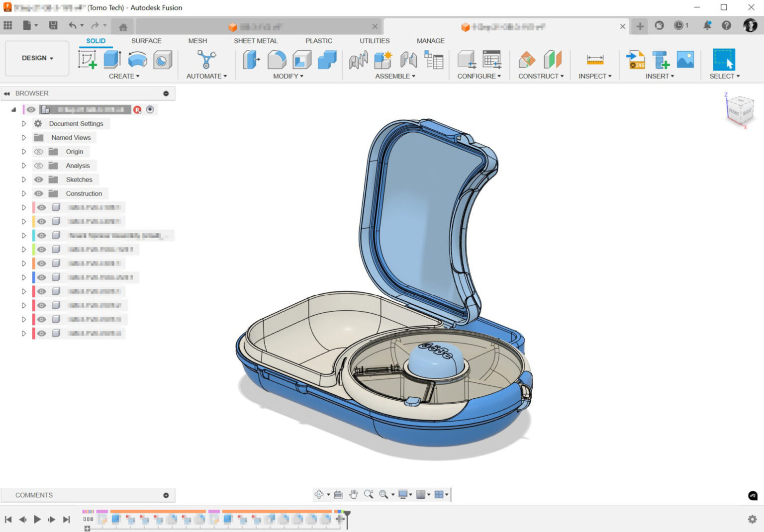Open the SHEET METAL tab

[x=256, y=41]
